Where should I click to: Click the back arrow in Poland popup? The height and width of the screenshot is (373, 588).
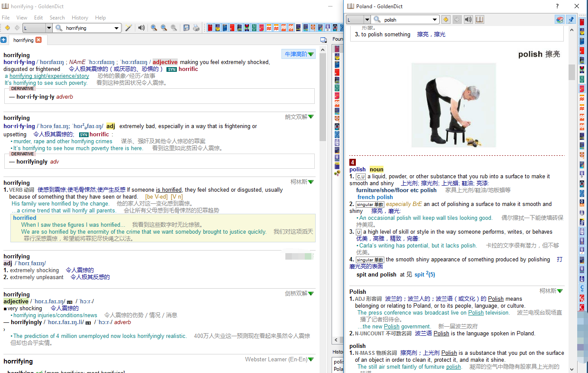(446, 19)
